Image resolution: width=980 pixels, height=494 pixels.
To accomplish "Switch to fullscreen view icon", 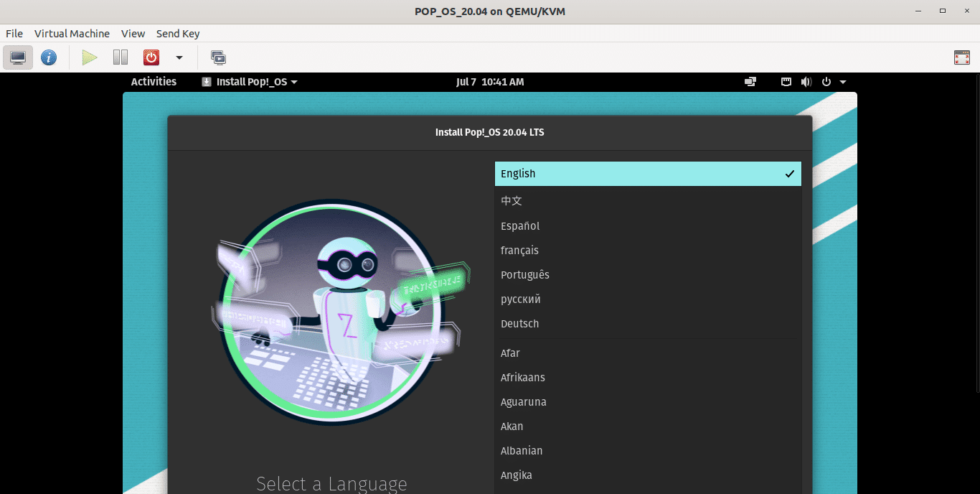I will (x=962, y=57).
